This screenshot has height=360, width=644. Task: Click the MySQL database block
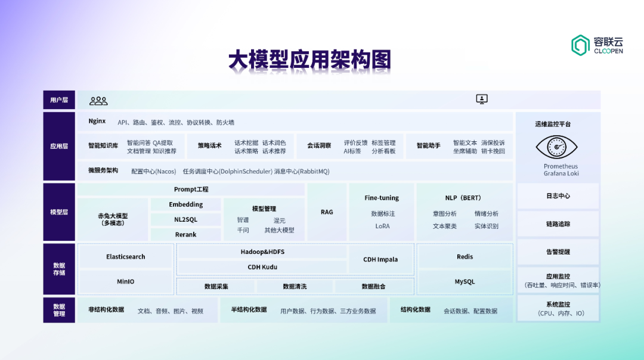point(464,281)
